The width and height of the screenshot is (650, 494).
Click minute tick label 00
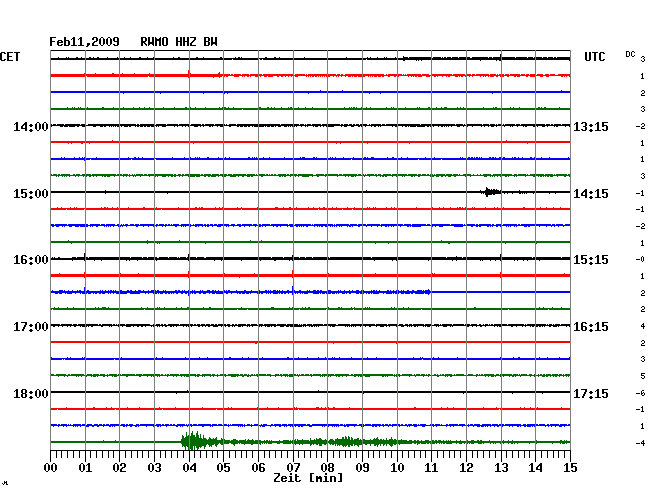point(51,467)
